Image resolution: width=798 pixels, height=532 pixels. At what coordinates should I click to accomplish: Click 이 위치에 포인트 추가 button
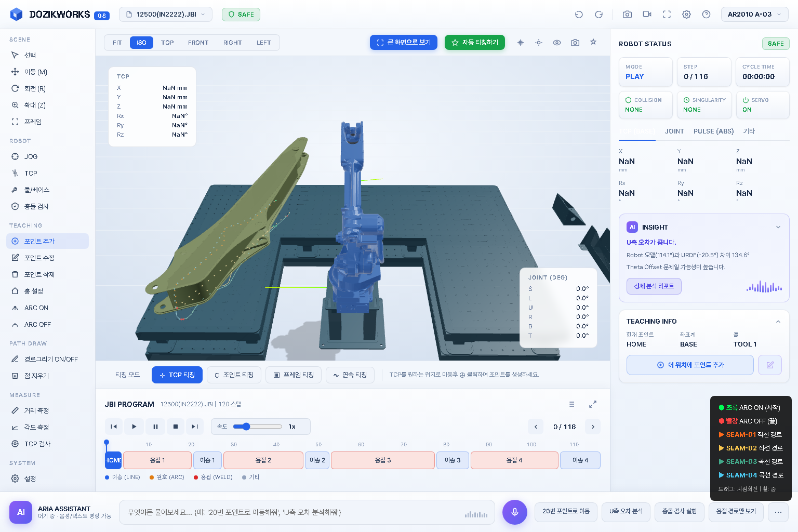[690, 365]
